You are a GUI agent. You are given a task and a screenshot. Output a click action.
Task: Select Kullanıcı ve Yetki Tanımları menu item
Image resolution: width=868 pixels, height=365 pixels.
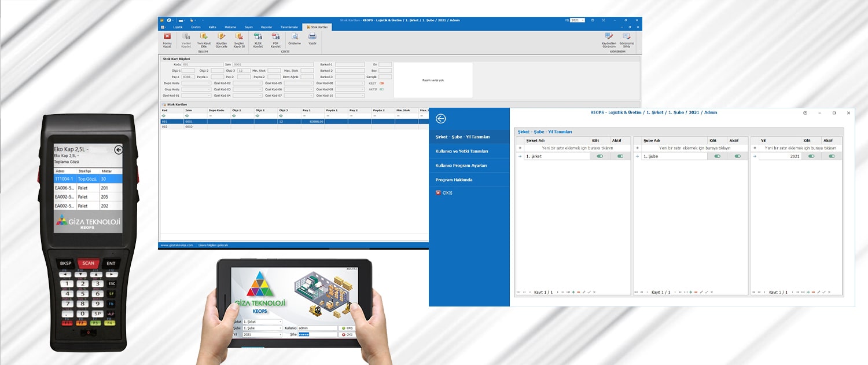(x=462, y=151)
